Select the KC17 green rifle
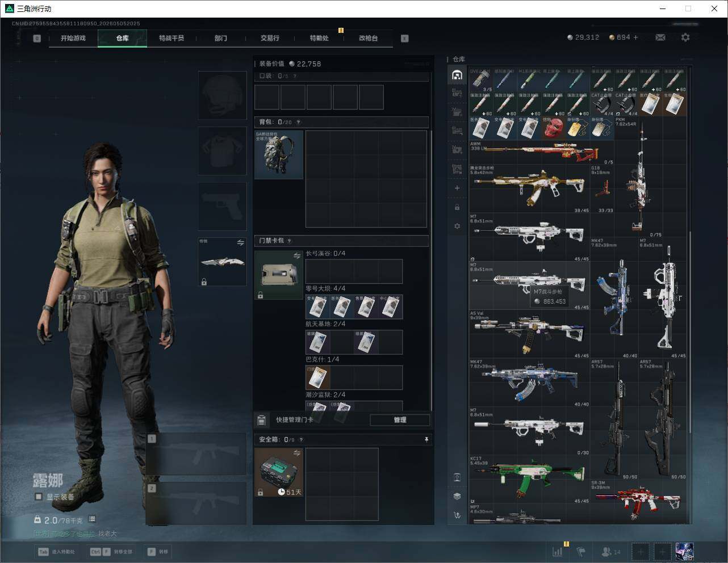 [x=529, y=480]
